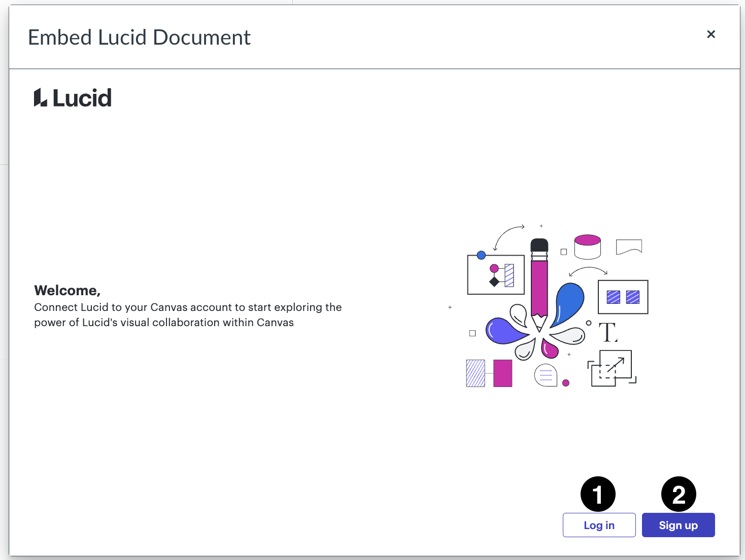Click the box with two striped squares
This screenshot has width=745, height=560.
pyautogui.click(x=623, y=297)
